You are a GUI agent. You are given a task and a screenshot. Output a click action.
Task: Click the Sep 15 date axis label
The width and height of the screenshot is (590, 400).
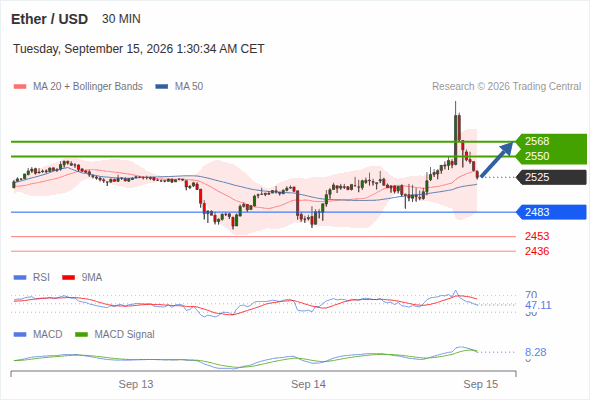[481, 384]
